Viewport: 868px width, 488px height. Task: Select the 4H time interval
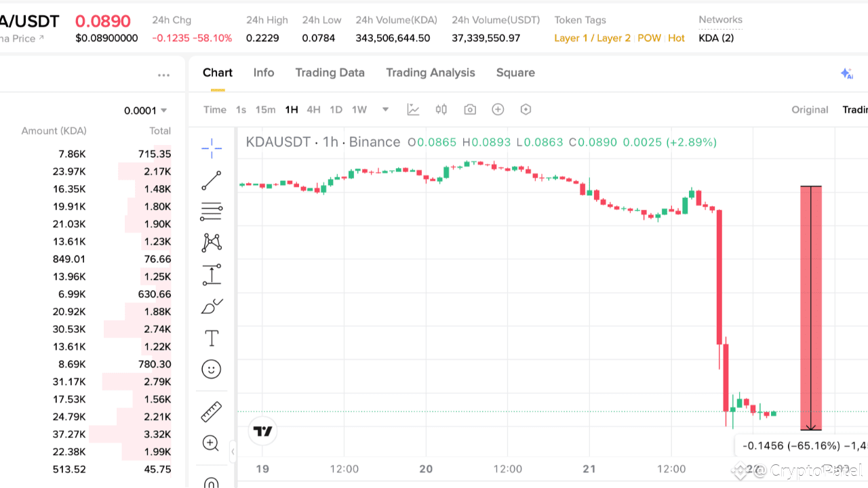[x=313, y=110]
